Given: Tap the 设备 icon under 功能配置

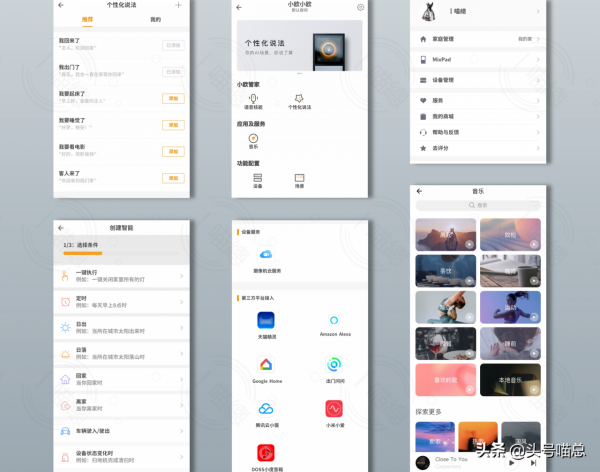Looking at the screenshot, I should [258, 178].
